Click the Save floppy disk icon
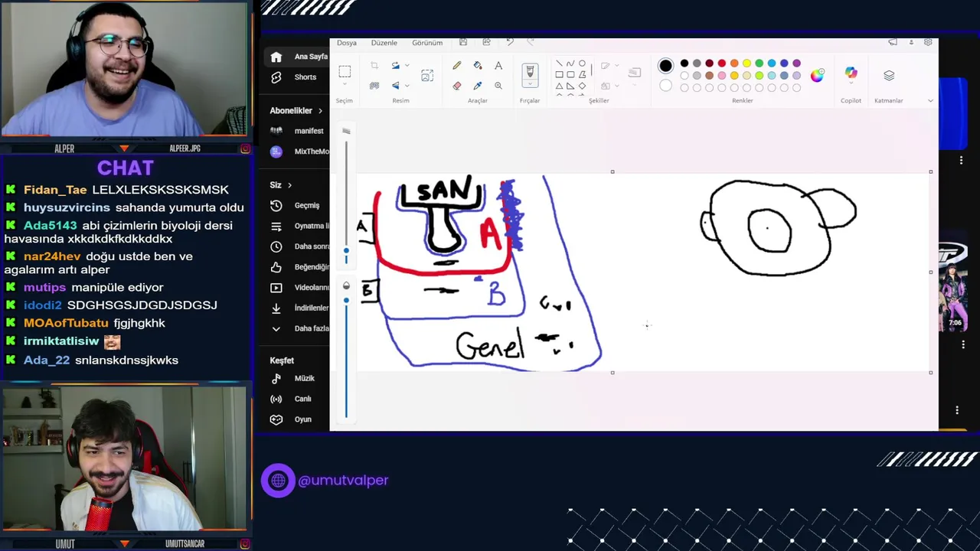This screenshot has width=980, height=551. point(463,42)
